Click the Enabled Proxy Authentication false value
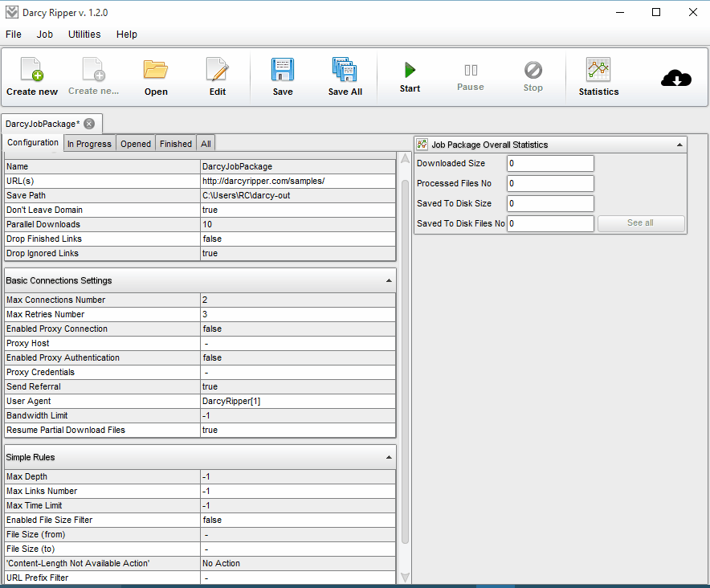Viewport: 710px width, 588px height. coord(212,358)
